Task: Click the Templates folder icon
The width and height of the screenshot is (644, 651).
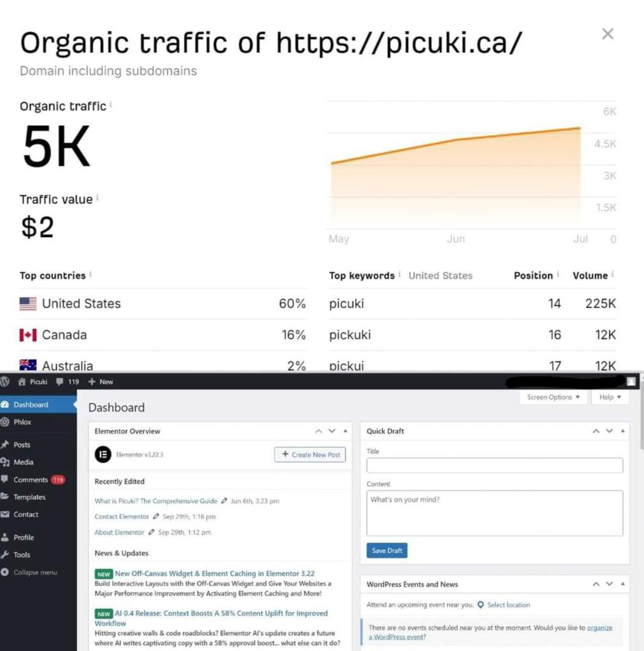Action: (4, 497)
